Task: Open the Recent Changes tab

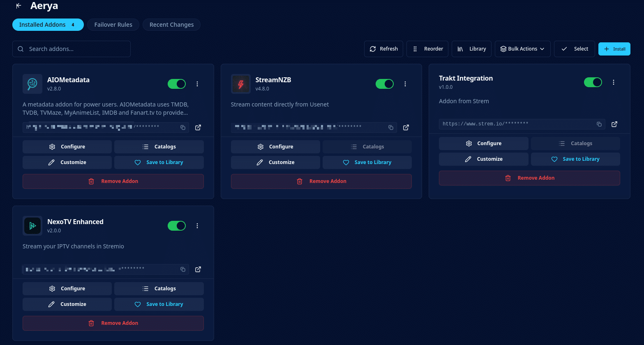Action: [171, 25]
